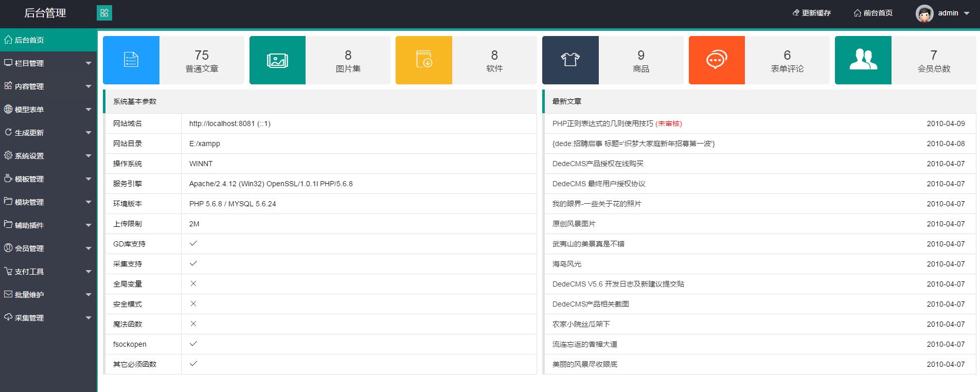The image size is (980, 392).
Task: Click the 魔法函数 cross mark
Action: click(193, 324)
